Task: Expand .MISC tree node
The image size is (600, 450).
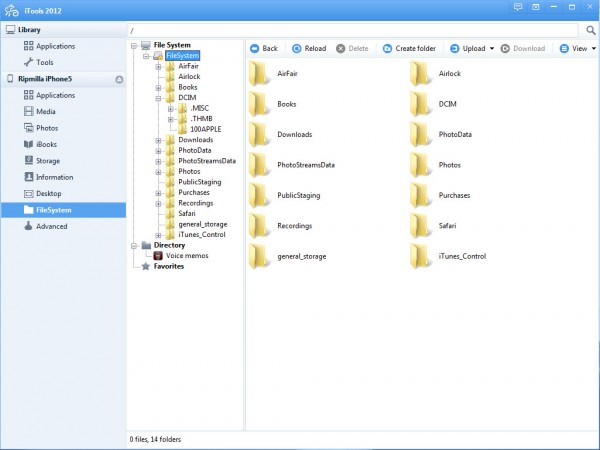Action: (170, 109)
